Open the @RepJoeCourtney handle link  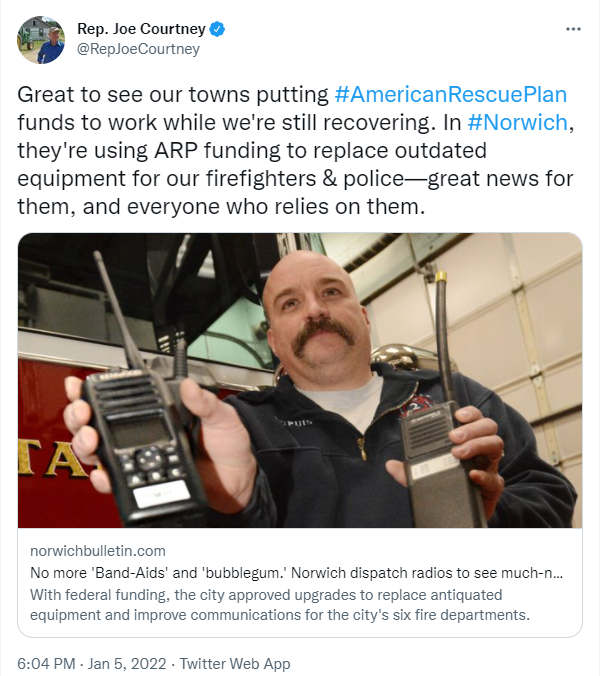click(x=138, y=49)
